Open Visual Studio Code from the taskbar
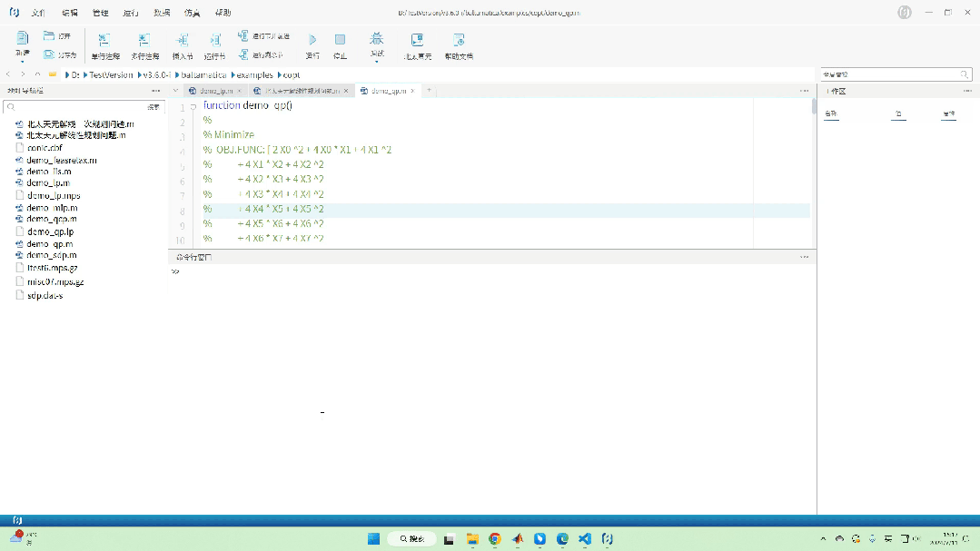This screenshot has height=551, width=980. (585, 538)
